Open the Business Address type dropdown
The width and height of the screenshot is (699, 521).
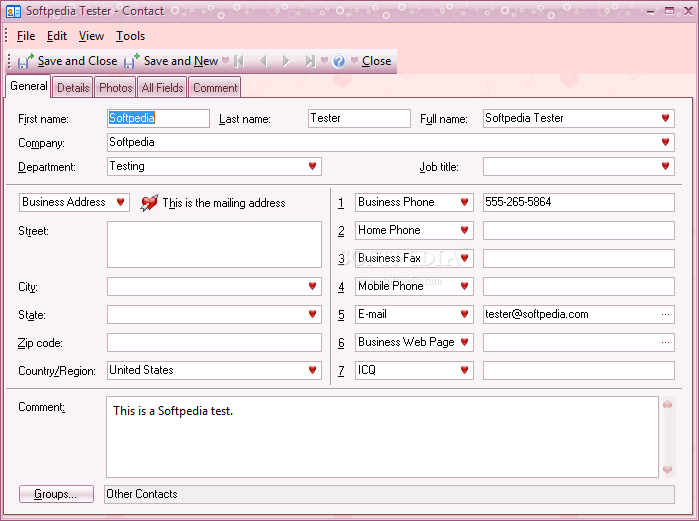click(120, 202)
